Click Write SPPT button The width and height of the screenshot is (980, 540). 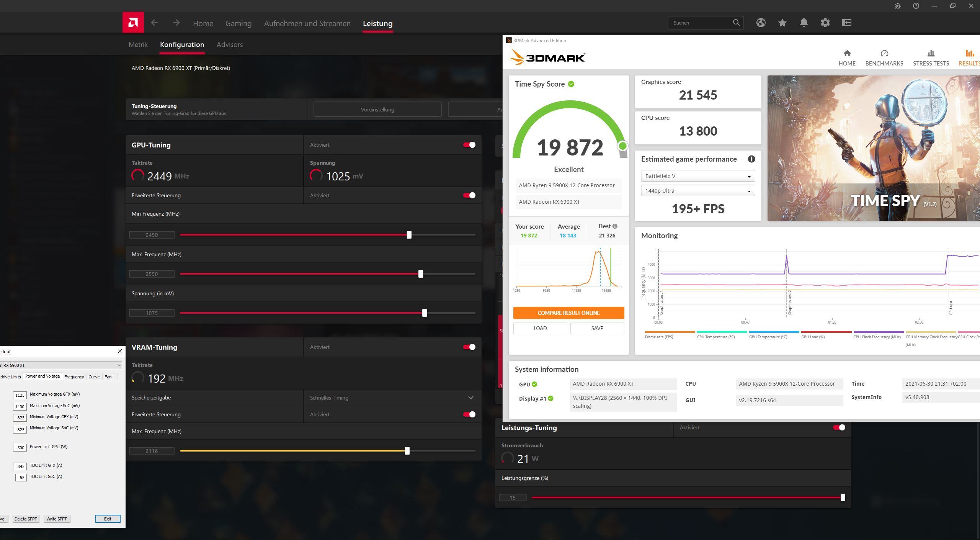click(x=57, y=519)
